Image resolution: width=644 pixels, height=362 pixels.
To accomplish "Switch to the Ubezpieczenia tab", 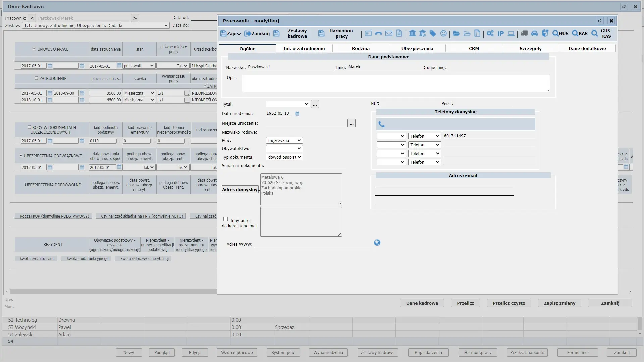I will tap(417, 48).
